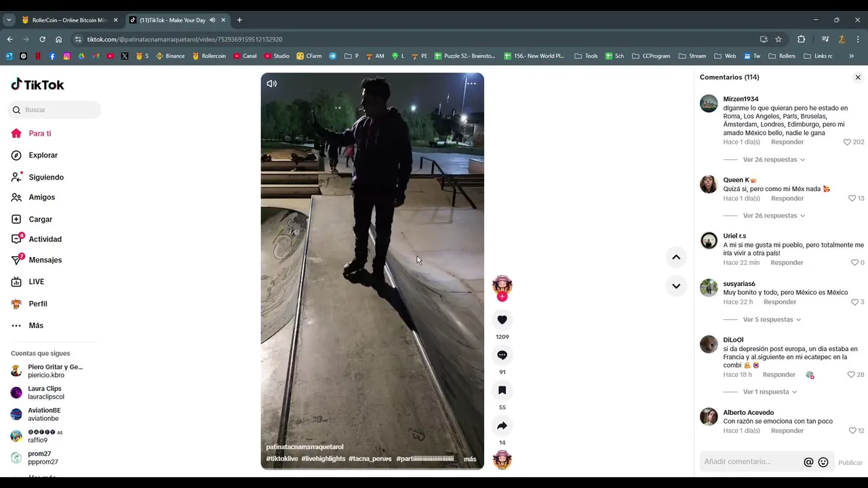Go to the next video with down arrow
The width and height of the screenshot is (868, 488).
[676, 286]
